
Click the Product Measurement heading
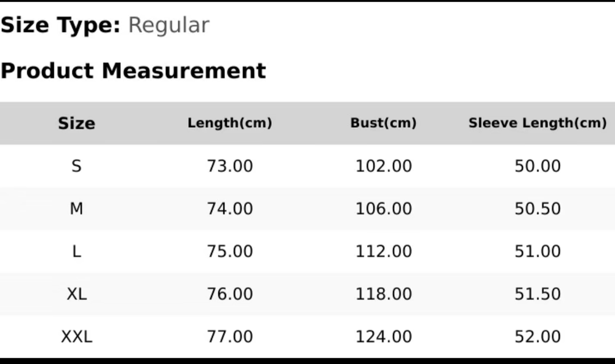pyautogui.click(x=133, y=71)
